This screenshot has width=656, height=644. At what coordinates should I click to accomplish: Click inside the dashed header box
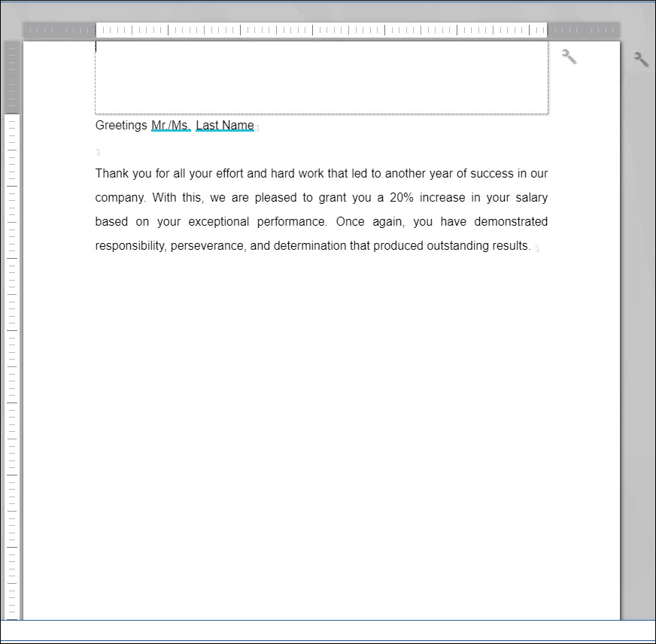(x=321, y=79)
